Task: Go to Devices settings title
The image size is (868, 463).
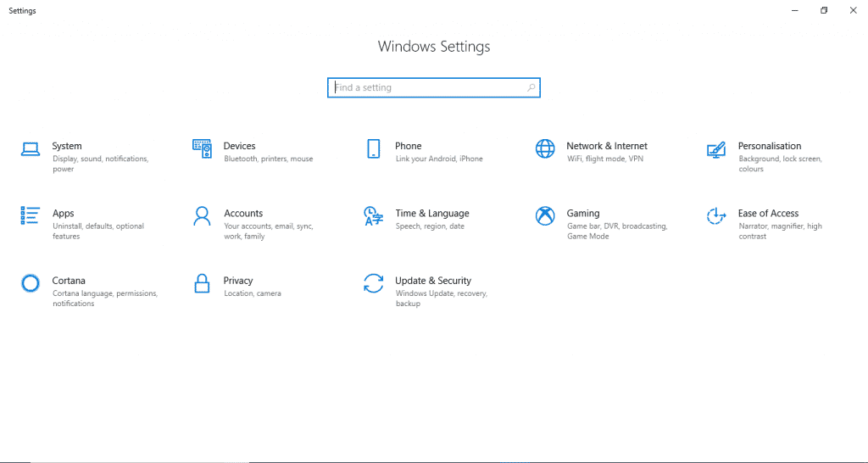Action: [x=239, y=146]
